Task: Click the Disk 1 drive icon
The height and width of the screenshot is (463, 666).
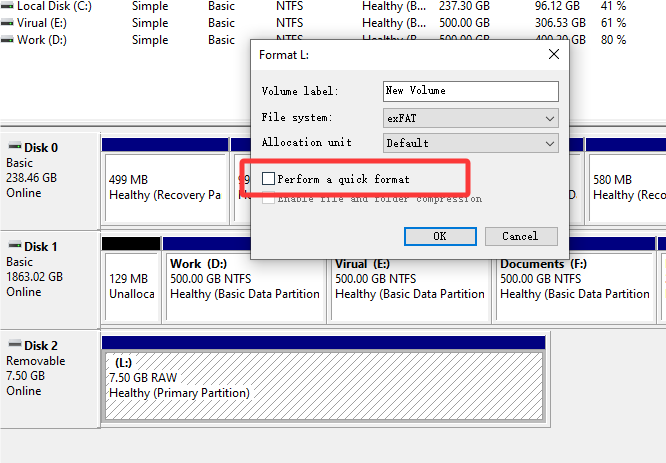Action: click(x=14, y=246)
